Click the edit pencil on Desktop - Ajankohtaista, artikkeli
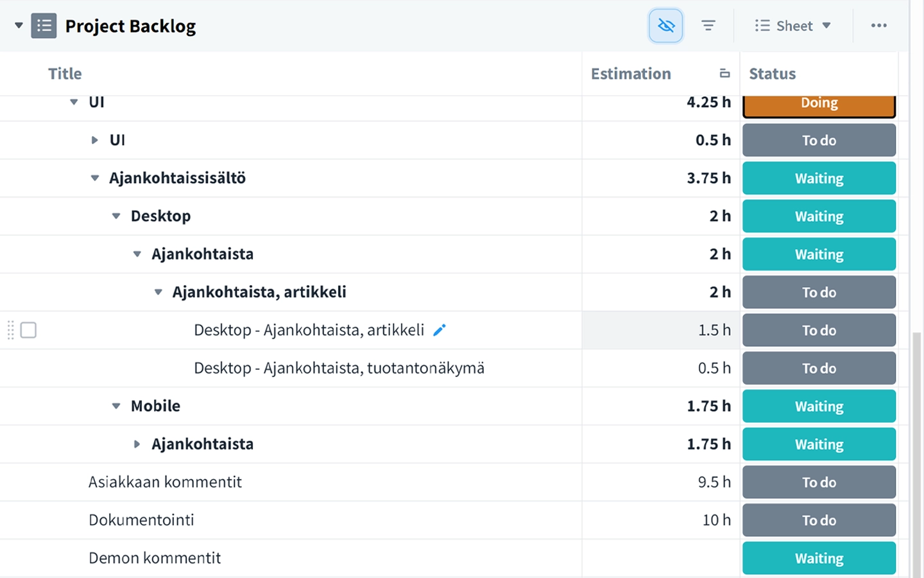Image resolution: width=924 pixels, height=578 pixels. pos(439,329)
